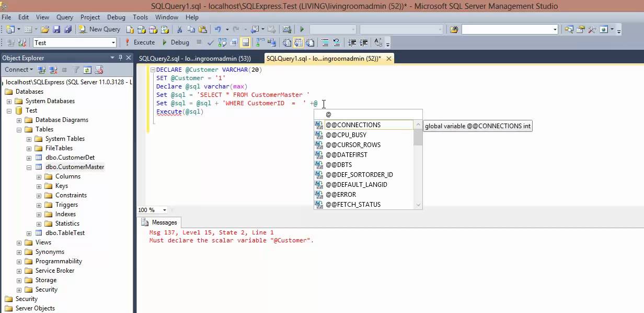Undo the last edit with the Undo arrow
Viewport: 644px width, 313px height.
tap(218, 29)
